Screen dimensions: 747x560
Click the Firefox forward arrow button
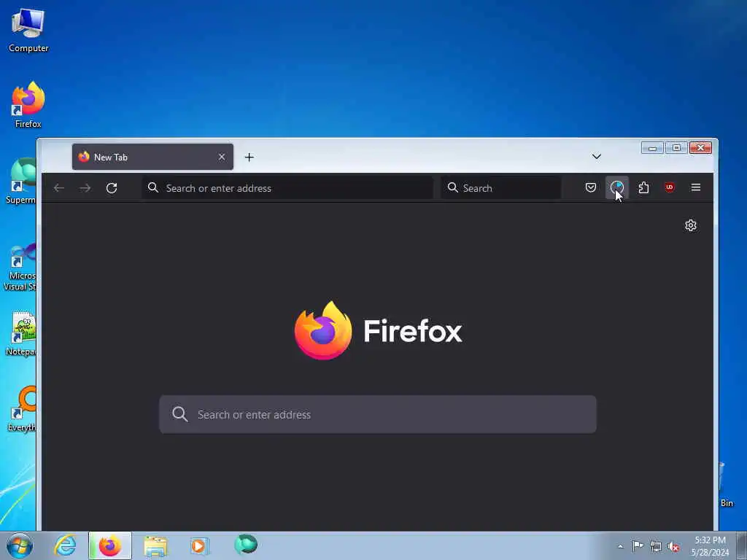(x=85, y=188)
